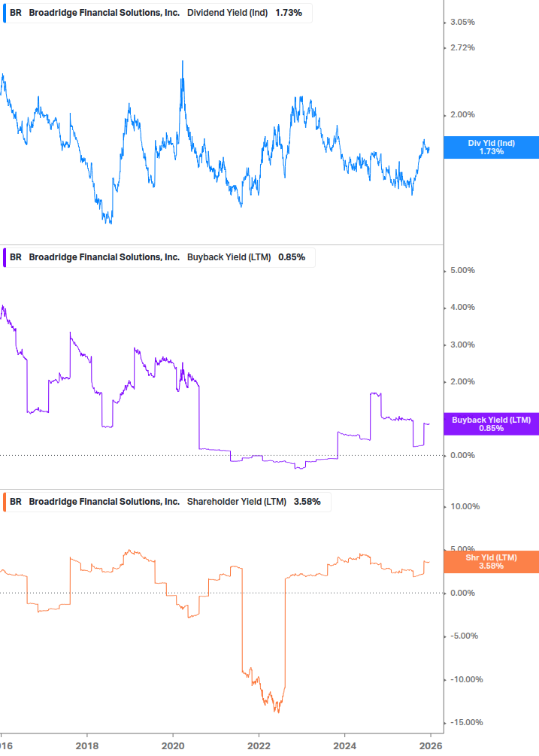539x756 pixels.
Task: Click the 10.00% tick on shareholder yield axis
Action: (x=465, y=507)
